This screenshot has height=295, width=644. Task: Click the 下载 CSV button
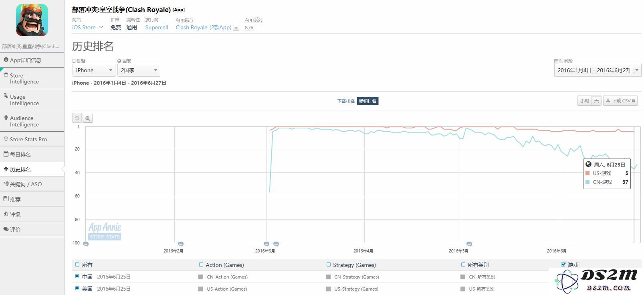620,101
